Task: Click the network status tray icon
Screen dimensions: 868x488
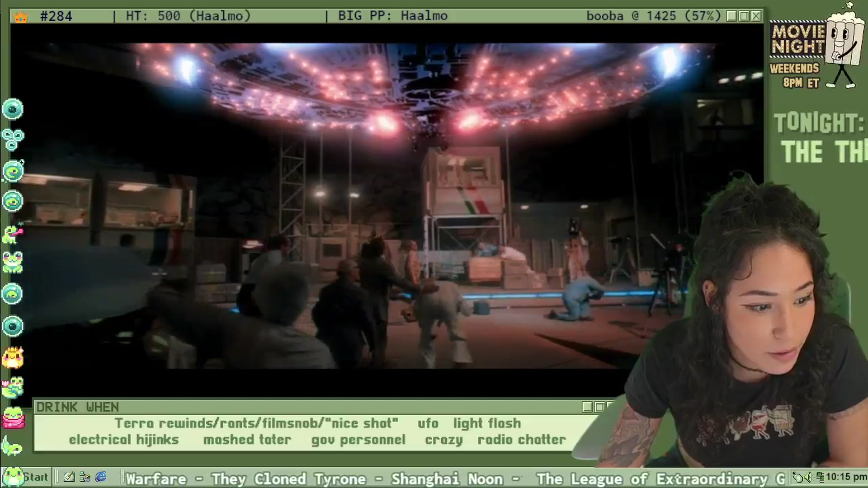Action: 819,477
